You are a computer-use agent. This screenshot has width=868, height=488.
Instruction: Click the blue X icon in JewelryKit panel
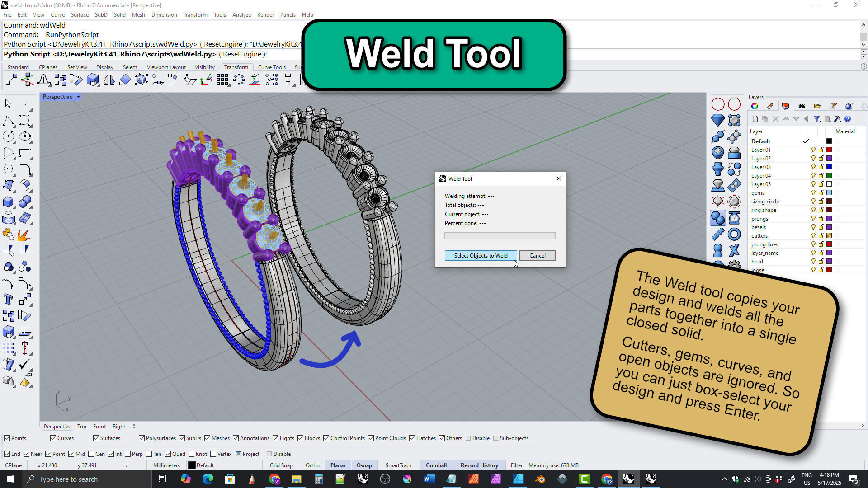tap(734, 250)
